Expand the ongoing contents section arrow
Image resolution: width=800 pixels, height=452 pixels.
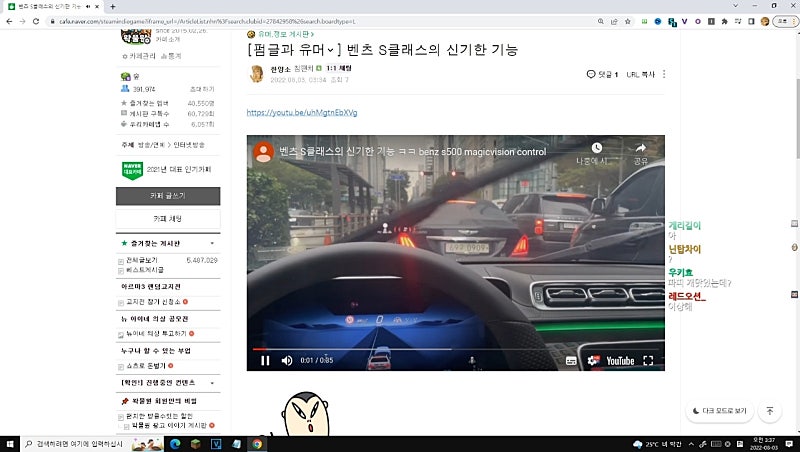pyautogui.click(x=212, y=383)
